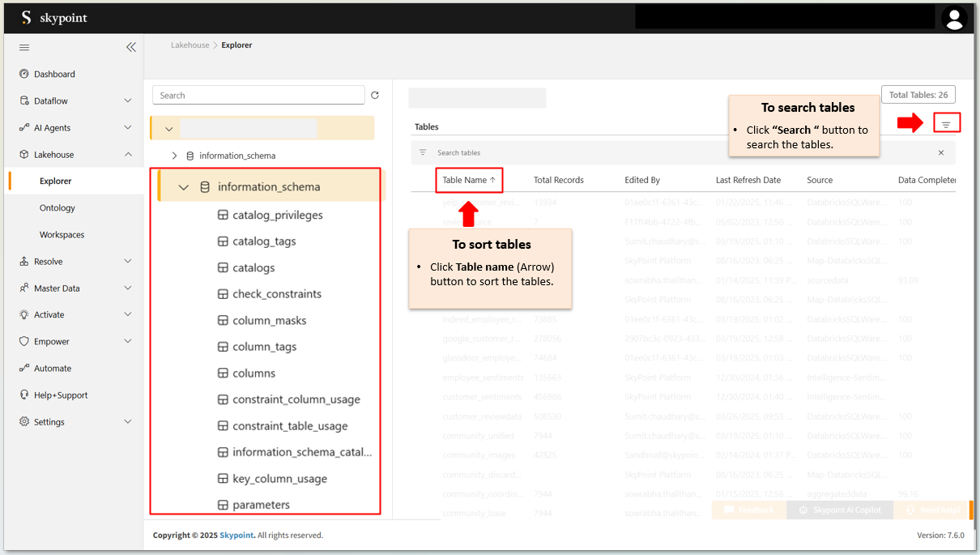Close the search tables bar with X

(x=941, y=152)
